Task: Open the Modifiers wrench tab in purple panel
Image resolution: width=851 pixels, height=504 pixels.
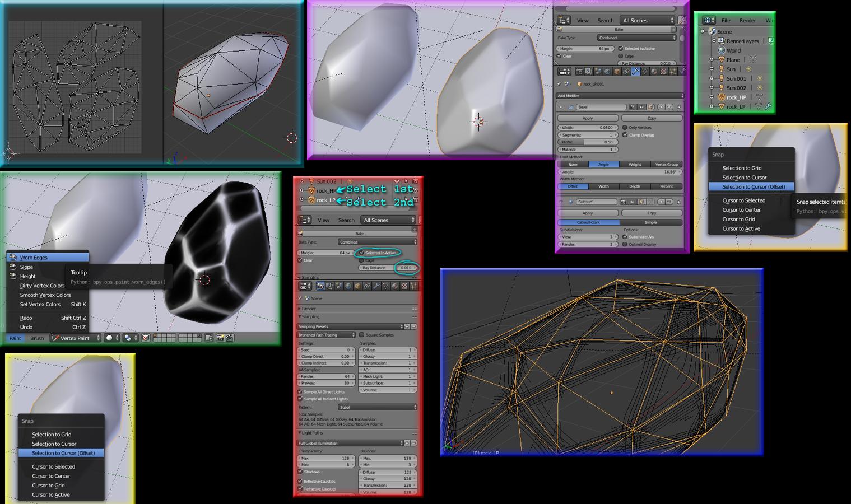Action: click(x=636, y=72)
